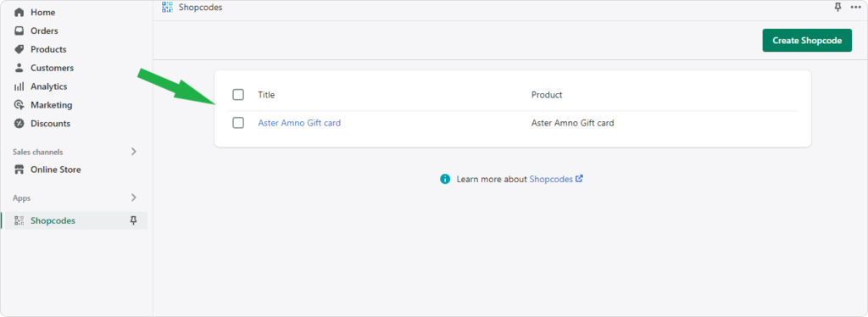Click the Marketing target icon
This screenshot has width=868, height=317.
click(19, 105)
